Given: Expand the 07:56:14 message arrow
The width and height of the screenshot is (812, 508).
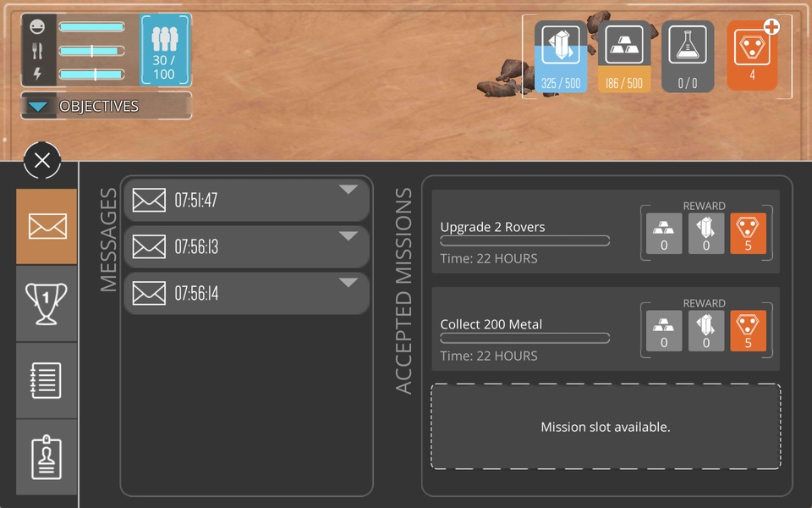Looking at the screenshot, I should 348,283.
